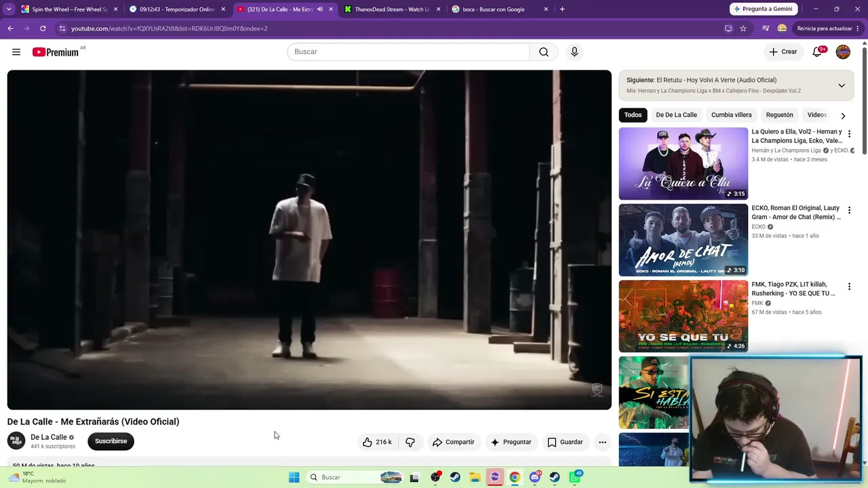
Task: Open Chrome profile avatar
Action: coord(782,28)
